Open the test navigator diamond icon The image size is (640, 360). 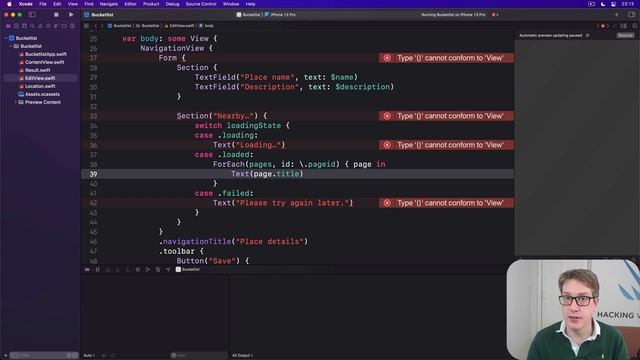pyautogui.click(x=48, y=26)
